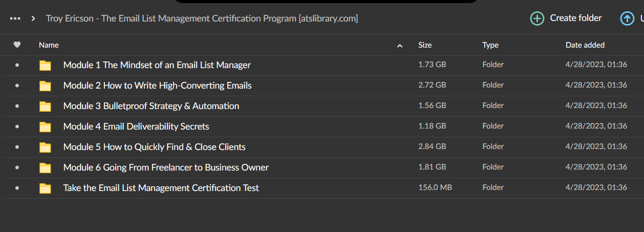
Task: Click the Module 1 folder icon
Action: coord(46,65)
